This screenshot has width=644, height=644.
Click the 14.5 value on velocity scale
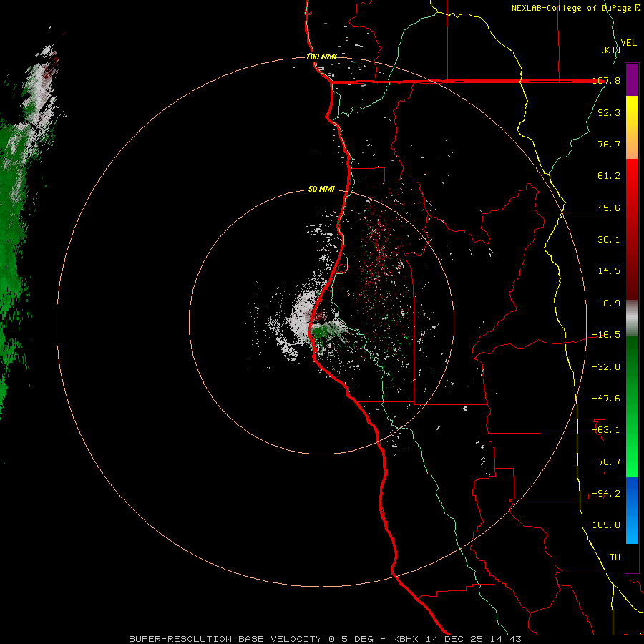609,271
